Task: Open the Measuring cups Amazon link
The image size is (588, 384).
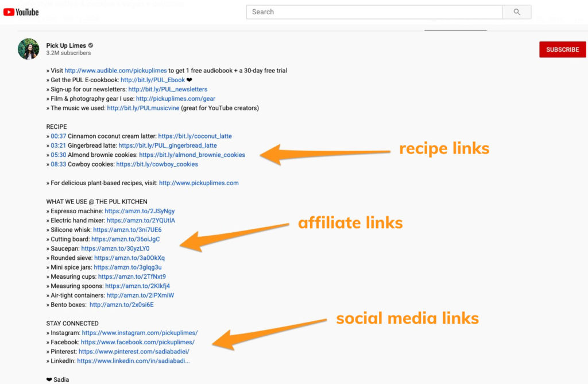Action: click(132, 277)
